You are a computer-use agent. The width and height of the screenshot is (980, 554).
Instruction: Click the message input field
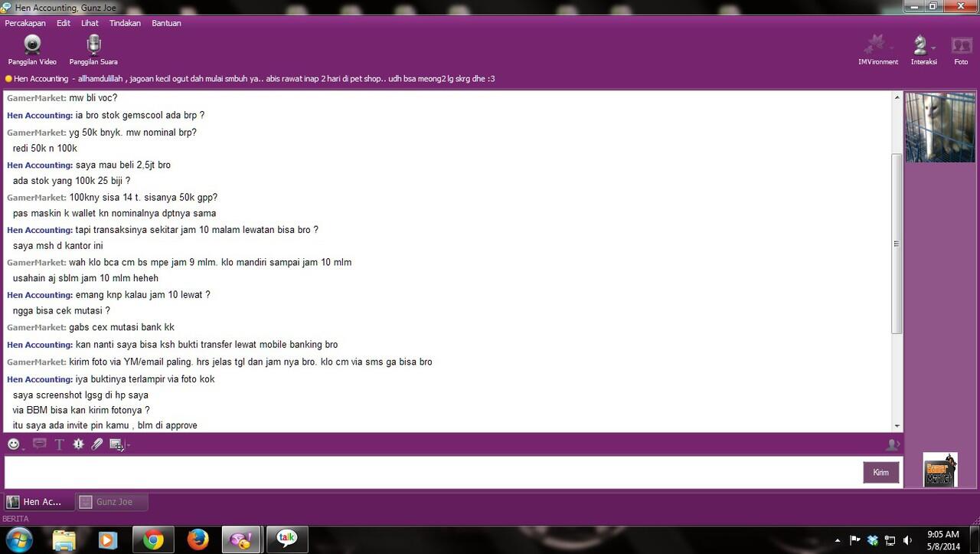[433, 472]
